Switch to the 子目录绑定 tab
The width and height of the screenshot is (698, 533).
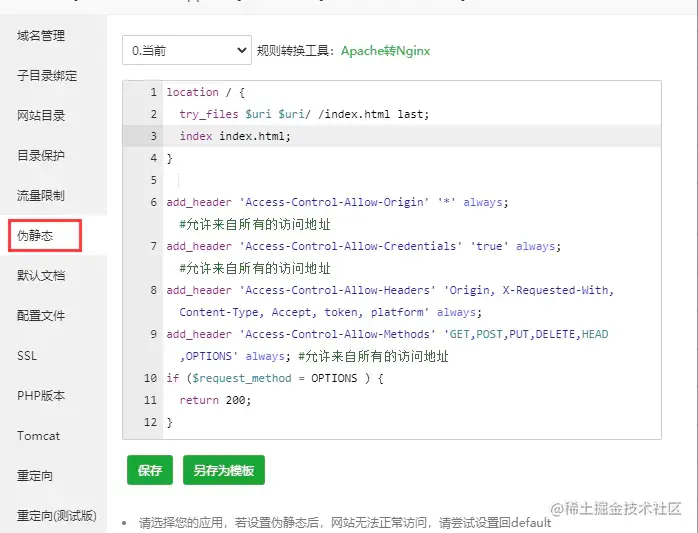[x=47, y=75]
